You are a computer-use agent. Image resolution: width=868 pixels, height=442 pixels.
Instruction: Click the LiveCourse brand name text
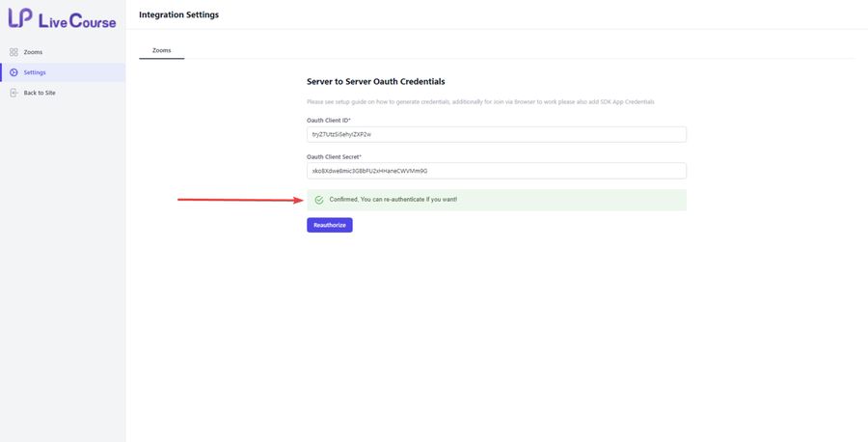coord(77,21)
